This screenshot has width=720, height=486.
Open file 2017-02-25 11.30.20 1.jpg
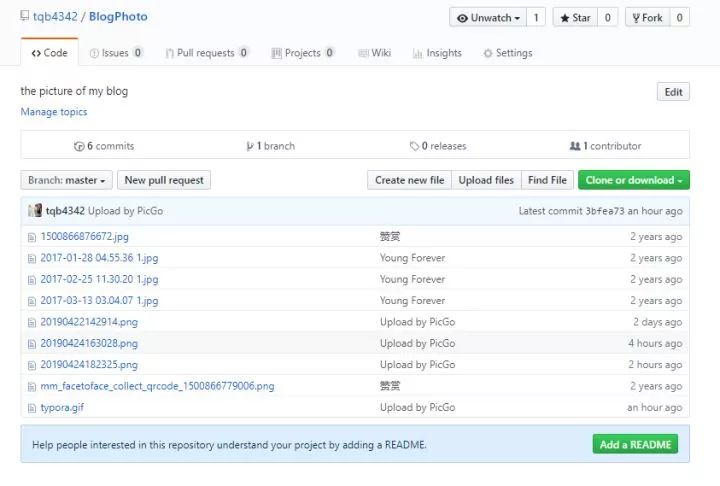99,279
